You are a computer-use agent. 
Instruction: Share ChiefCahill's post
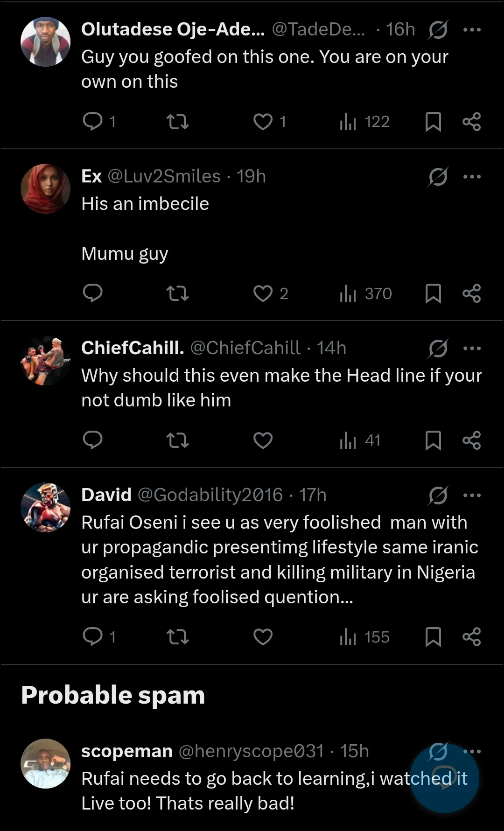[x=471, y=440]
